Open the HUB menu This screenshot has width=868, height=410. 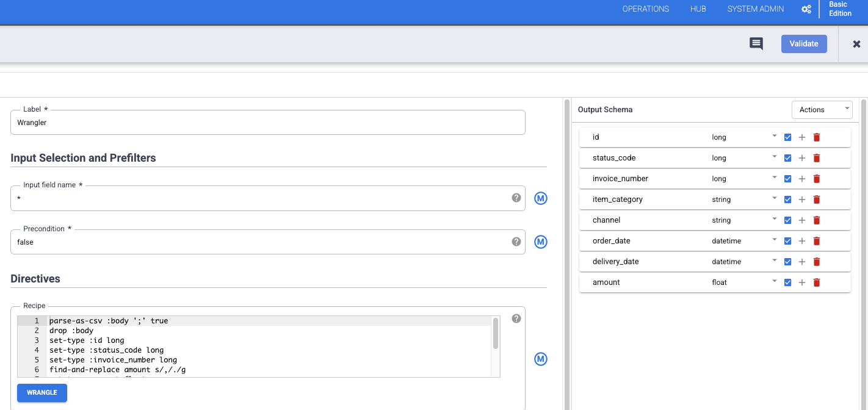[698, 9]
